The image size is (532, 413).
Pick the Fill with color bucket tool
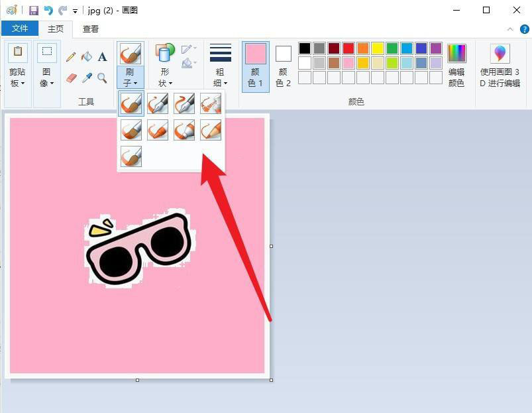click(x=87, y=57)
